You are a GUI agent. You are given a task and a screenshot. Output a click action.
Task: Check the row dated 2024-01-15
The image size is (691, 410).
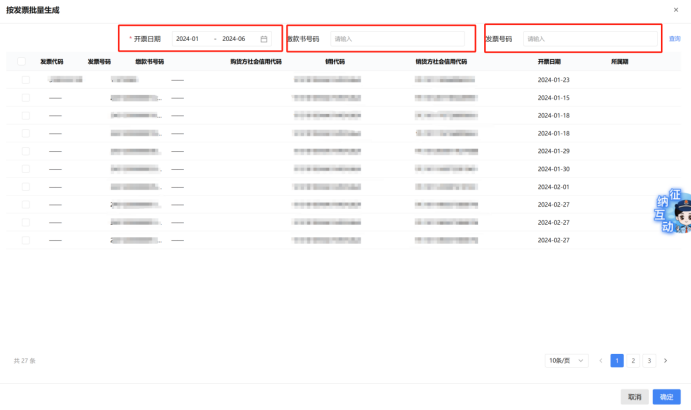click(26, 97)
